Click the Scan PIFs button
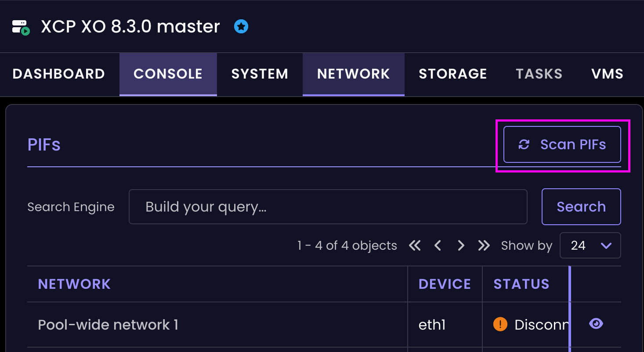This screenshot has height=352, width=644. (x=562, y=144)
